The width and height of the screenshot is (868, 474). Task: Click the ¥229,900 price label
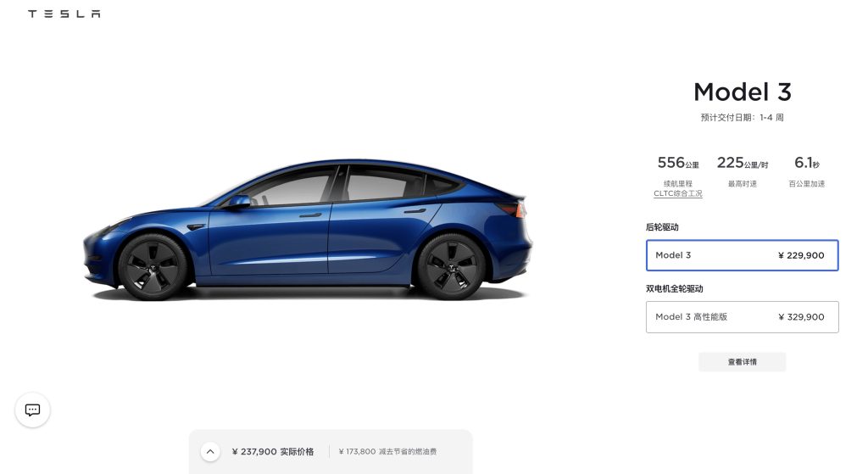pos(801,255)
